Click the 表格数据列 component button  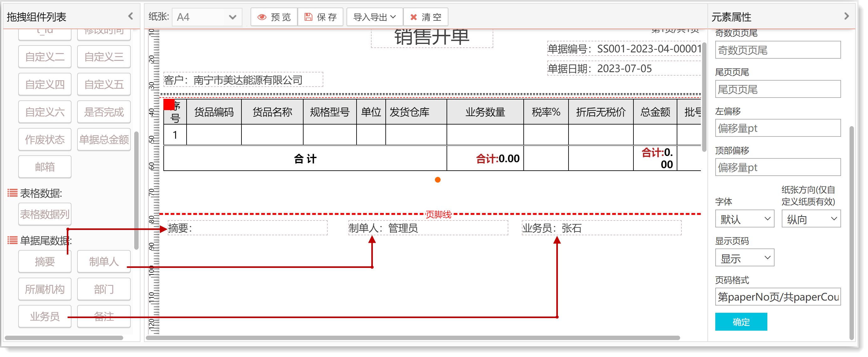(x=45, y=214)
